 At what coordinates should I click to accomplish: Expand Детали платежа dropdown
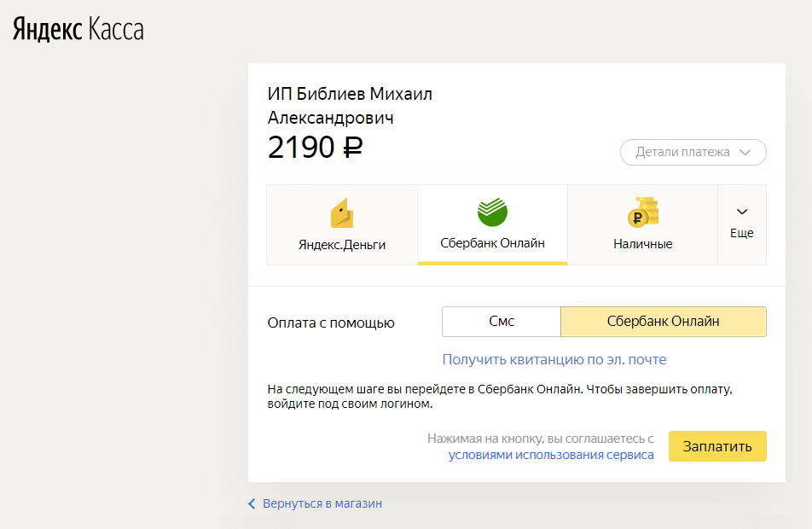click(x=693, y=153)
